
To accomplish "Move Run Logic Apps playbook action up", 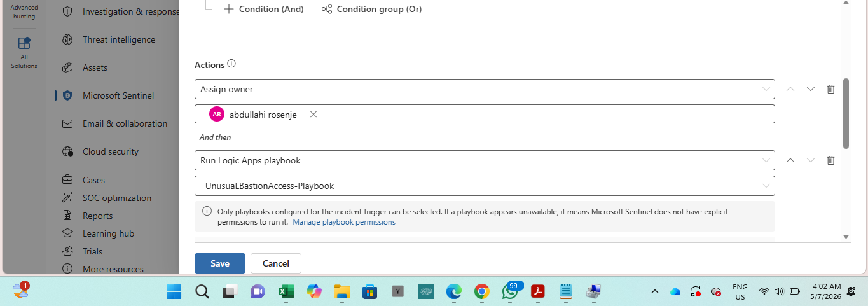I will point(790,160).
